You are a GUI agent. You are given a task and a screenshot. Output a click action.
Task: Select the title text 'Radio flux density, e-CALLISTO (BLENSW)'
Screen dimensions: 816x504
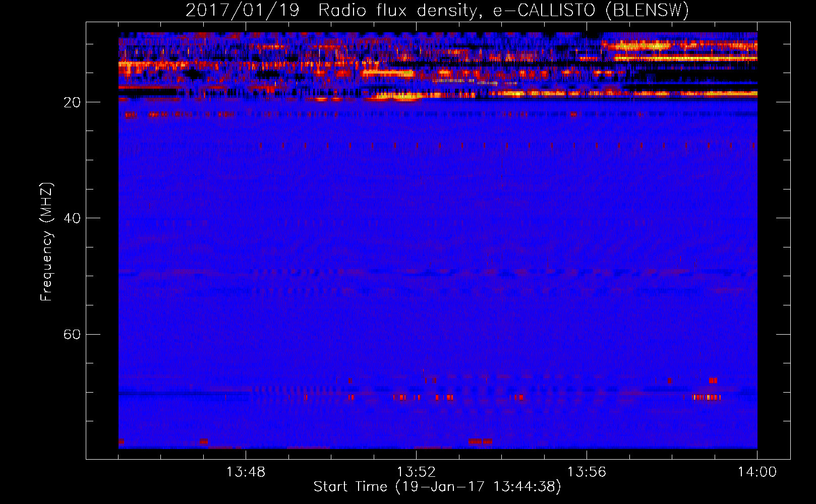[x=504, y=10]
